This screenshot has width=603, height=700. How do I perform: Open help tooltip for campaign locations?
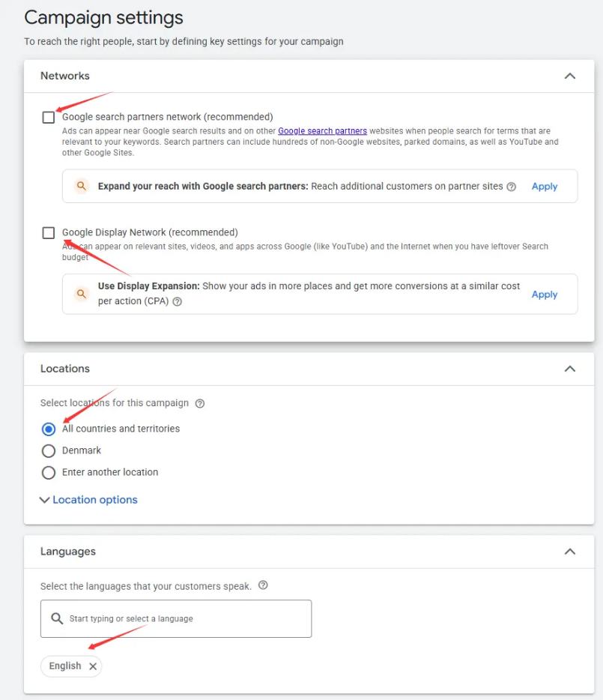click(199, 402)
